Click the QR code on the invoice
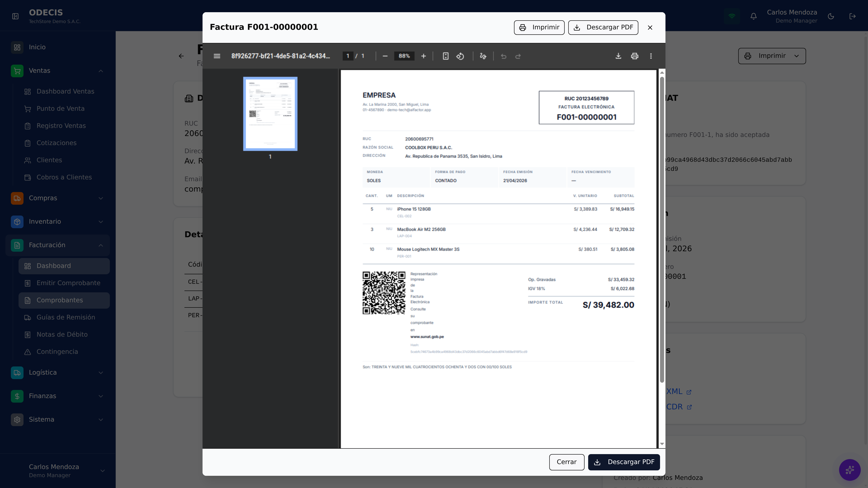Viewport: 868px width, 488px height. pos(384,293)
